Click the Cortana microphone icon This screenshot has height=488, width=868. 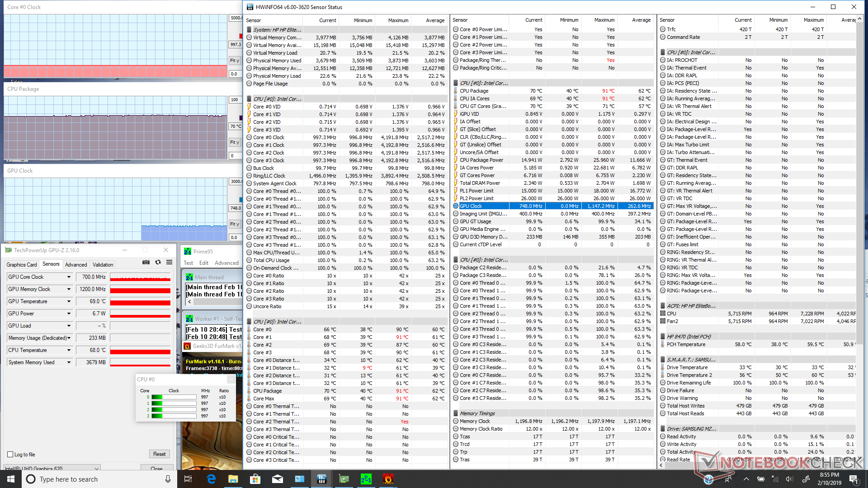[x=168, y=479]
